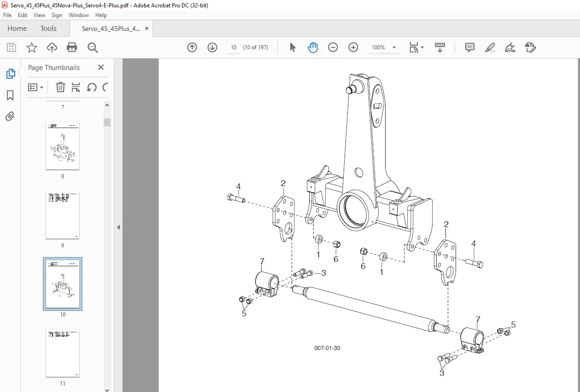The width and height of the screenshot is (580, 392).
Task: Select page 9 thumbnail
Action: [x=63, y=215]
